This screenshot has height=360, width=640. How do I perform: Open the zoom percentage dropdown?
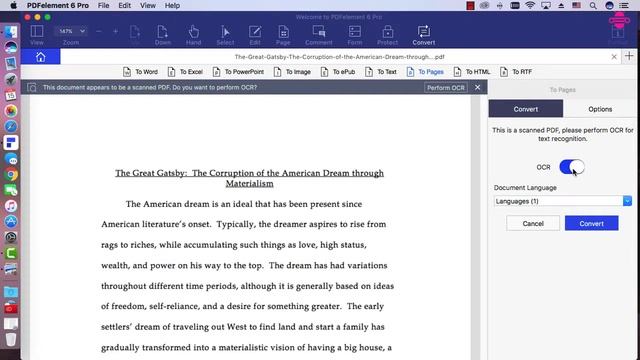tap(71, 31)
